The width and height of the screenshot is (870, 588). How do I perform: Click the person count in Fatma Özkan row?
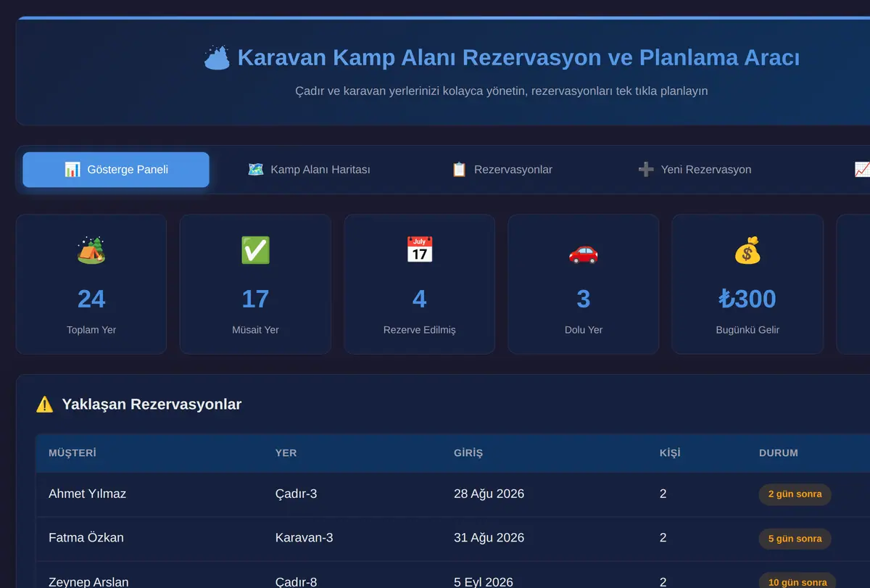(663, 538)
